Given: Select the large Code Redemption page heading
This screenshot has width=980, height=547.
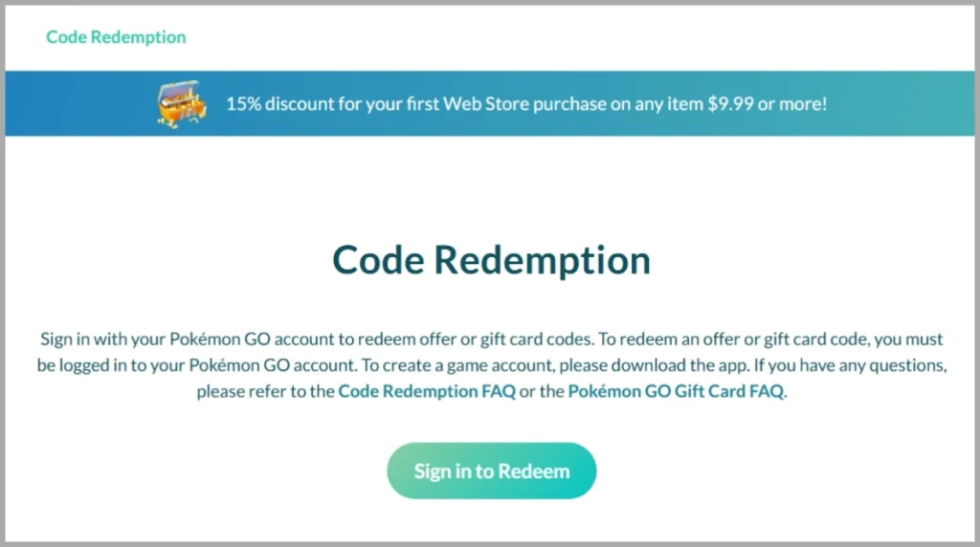Looking at the screenshot, I should [x=491, y=259].
